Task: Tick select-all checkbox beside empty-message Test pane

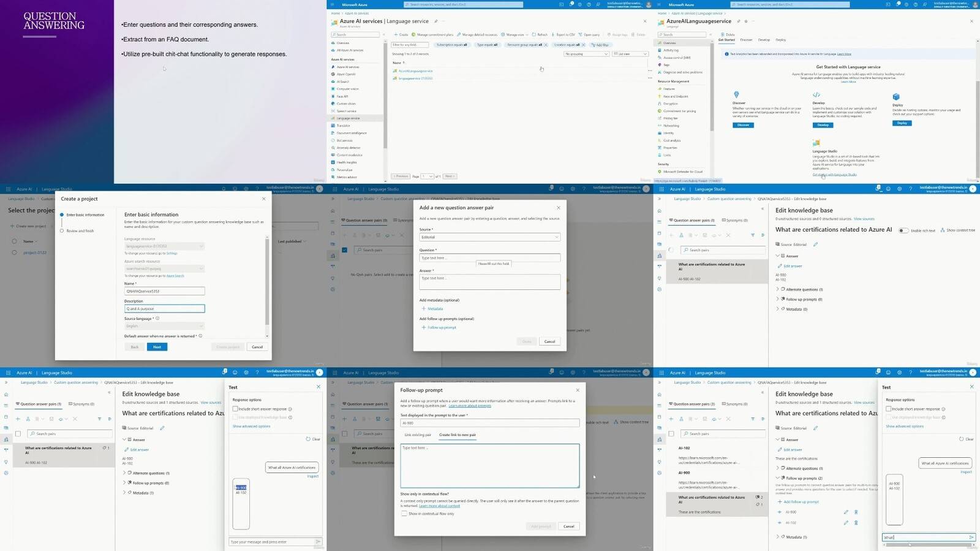Action: coord(18,434)
